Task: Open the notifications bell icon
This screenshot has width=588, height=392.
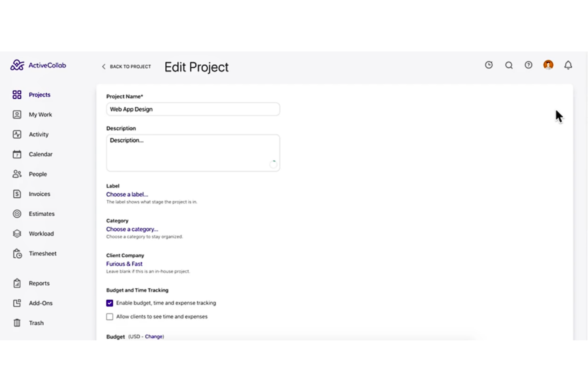Action: point(568,65)
